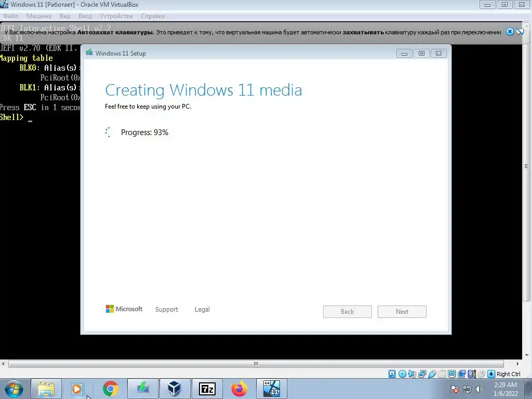This screenshot has height=399, width=532.
Task: Open the Устройства menu
Action: [116, 16]
